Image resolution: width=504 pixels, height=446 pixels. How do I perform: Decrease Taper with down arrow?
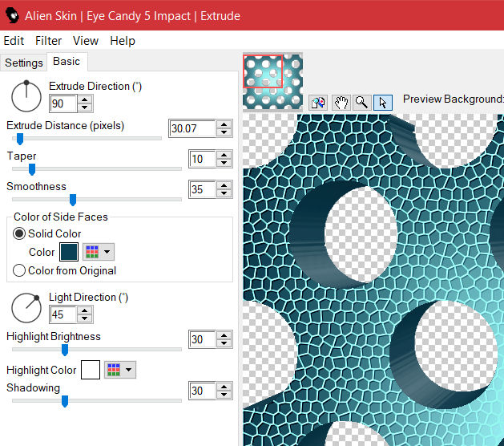coord(224,163)
